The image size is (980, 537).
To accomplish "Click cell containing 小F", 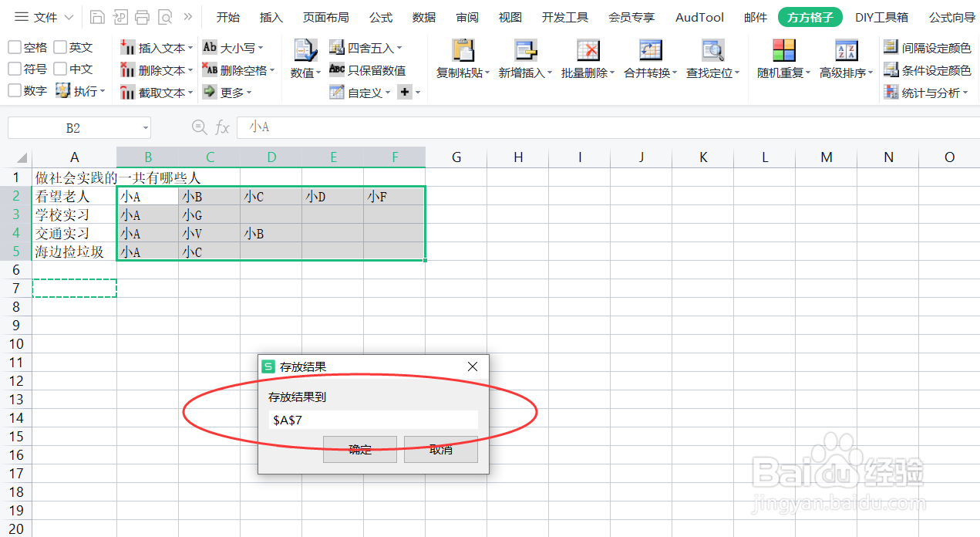I will pyautogui.click(x=394, y=196).
